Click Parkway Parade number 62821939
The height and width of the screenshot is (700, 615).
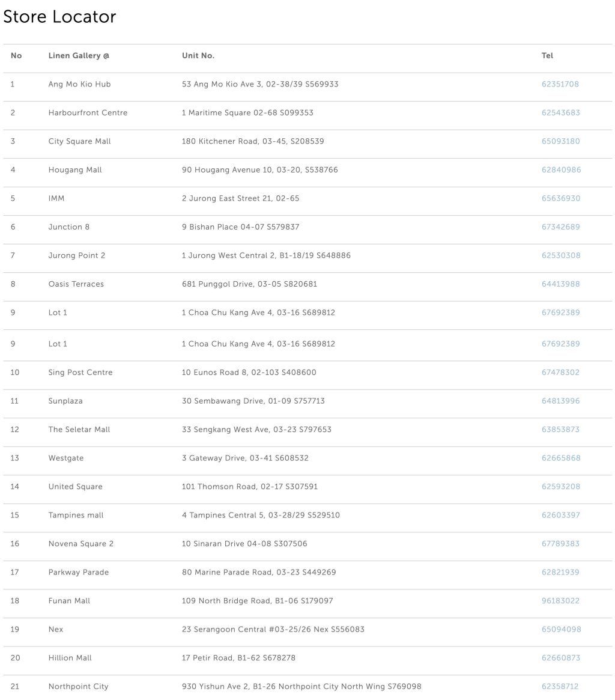coord(560,572)
